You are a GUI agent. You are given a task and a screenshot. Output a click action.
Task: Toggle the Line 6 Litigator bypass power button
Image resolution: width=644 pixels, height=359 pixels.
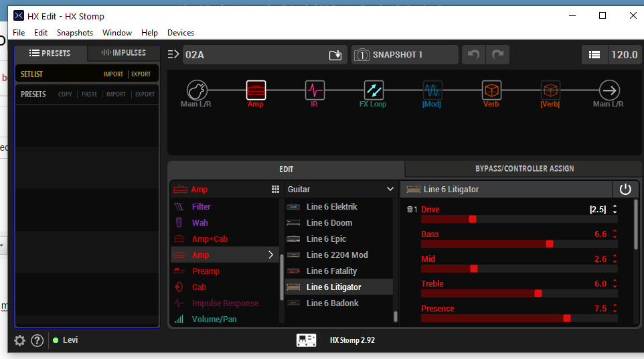tap(625, 190)
